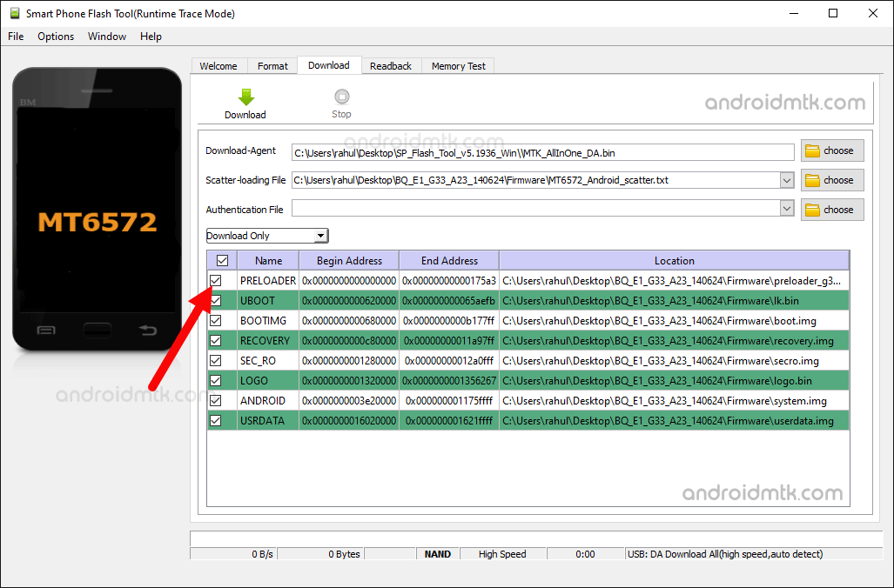Close the Smart Phone Flash Tool window
This screenshot has height=588, width=894.
click(873, 13)
